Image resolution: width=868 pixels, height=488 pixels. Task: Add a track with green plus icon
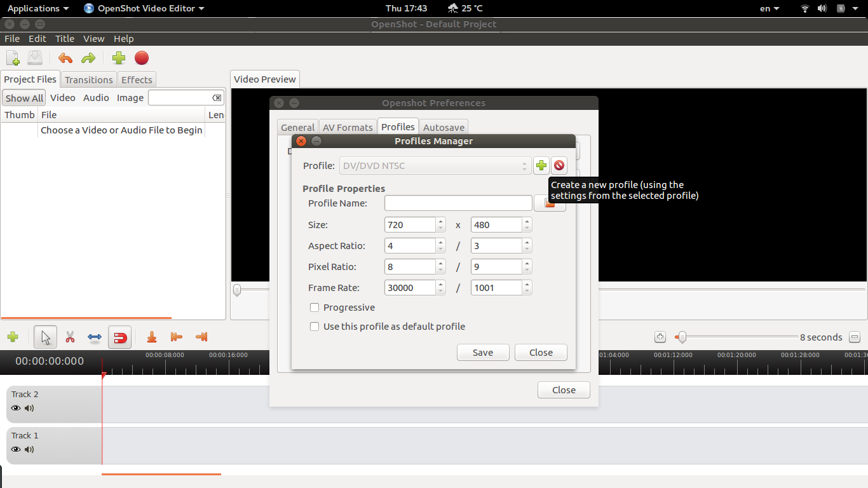click(12, 337)
